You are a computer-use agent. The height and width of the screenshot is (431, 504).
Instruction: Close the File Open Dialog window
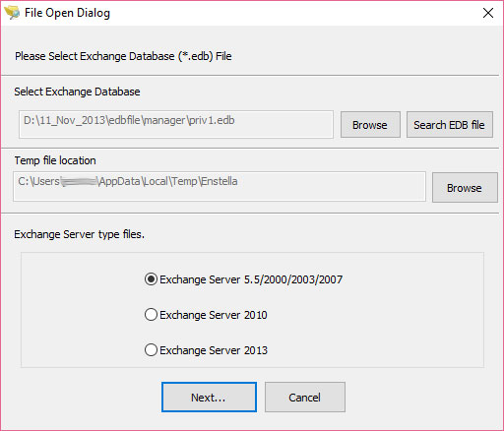(x=488, y=13)
